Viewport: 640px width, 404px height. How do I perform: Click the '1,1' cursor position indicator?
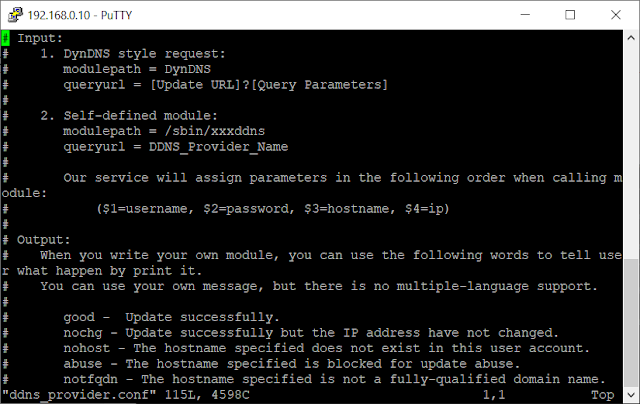494,395
